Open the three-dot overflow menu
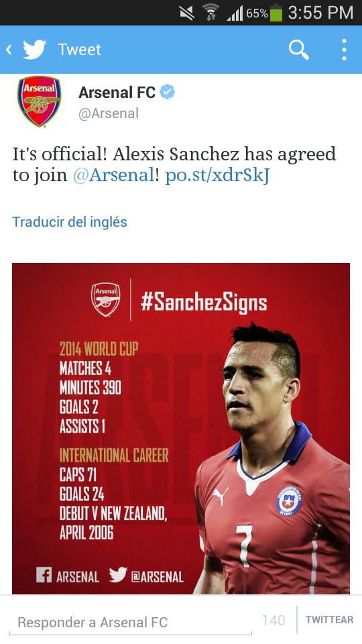Screen dimensions: 362x644 click(x=344, y=50)
